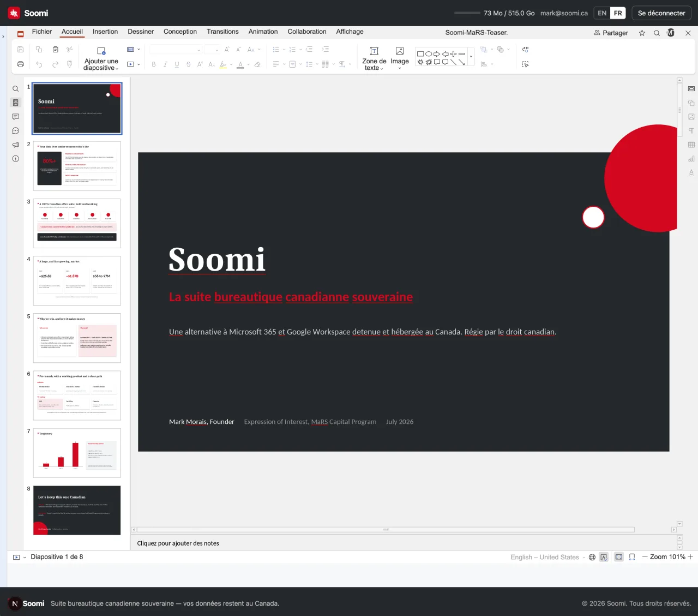Click Cliquez pour ajouter des notes

coord(178,543)
